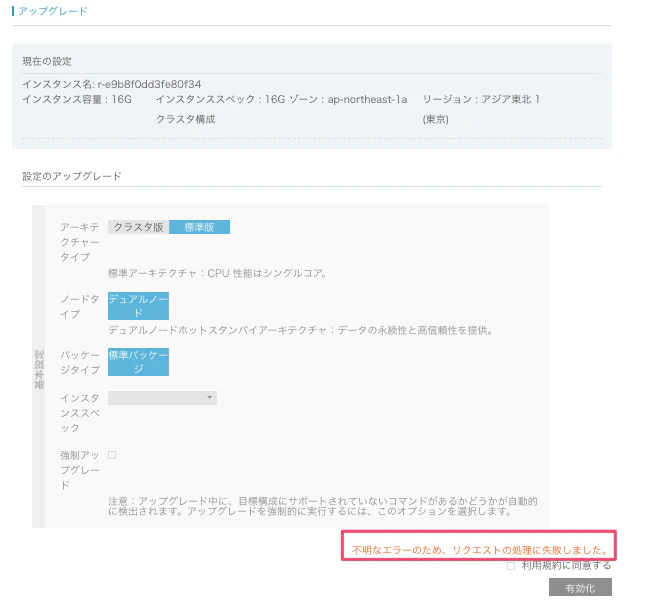The width and height of the screenshot is (652, 602).
Task: Click the 注意：アップグレード中に note text
Action: pyautogui.click(x=323, y=506)
